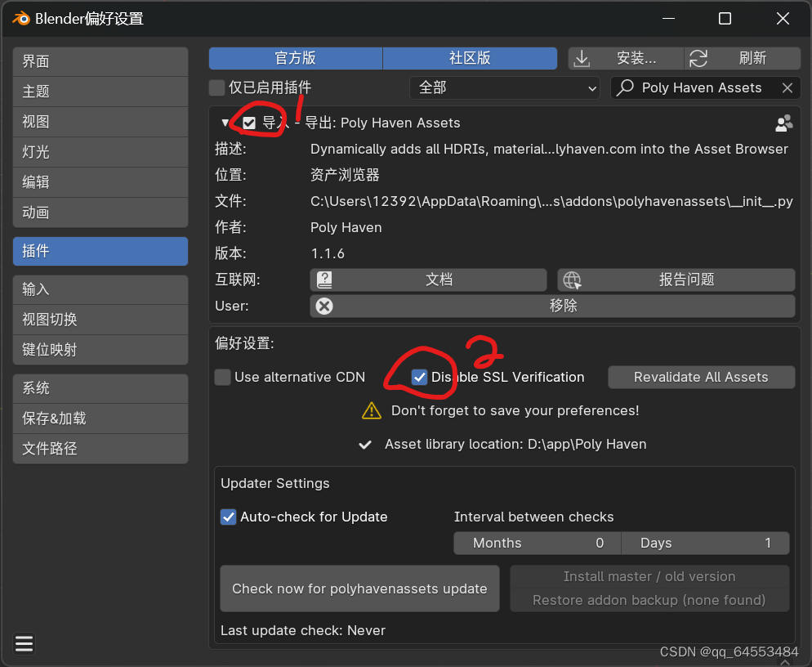Minimize the Blender preferences window
The image size is (812, 667).
tap(668, 19)
